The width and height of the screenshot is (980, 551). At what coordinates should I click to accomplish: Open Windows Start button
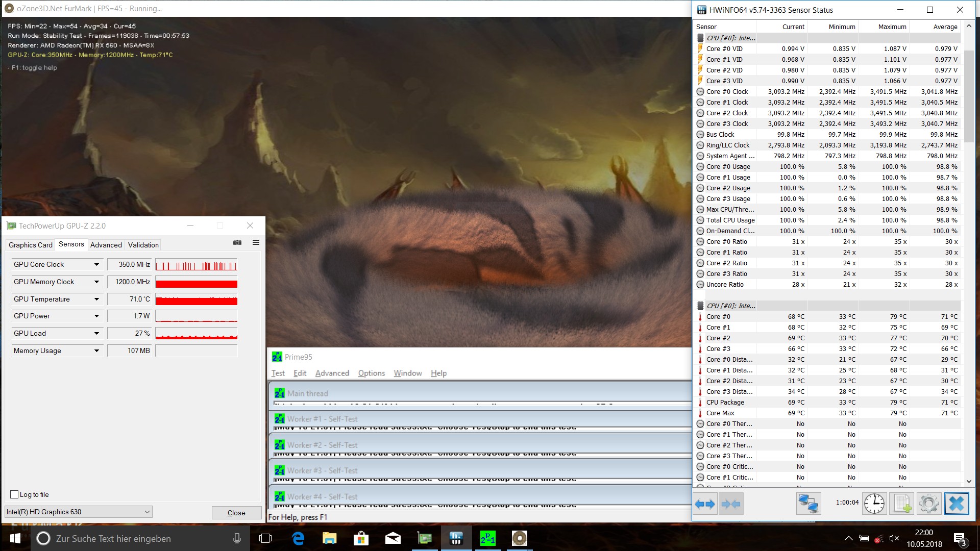point(15,538)
